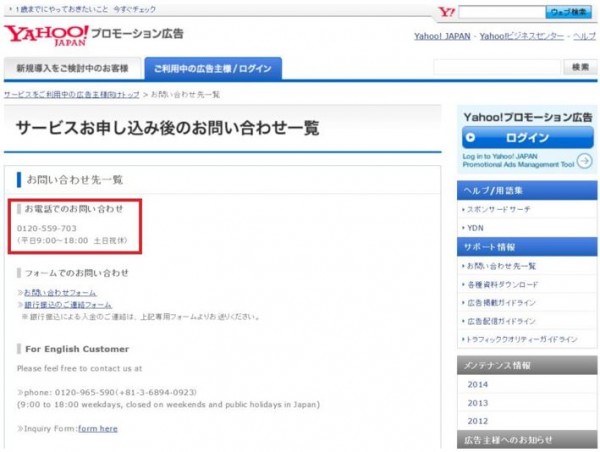This screenshot has height=452, width=600.
Task: Open 広告掲載ガイドライン in the sidebar
Action: [501, 303]
